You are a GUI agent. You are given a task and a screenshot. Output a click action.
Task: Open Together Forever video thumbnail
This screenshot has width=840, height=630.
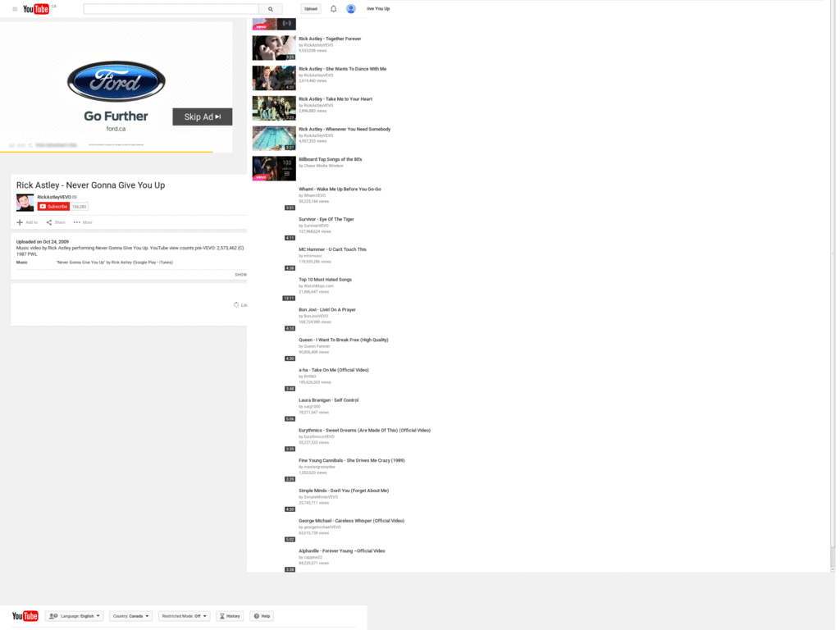(274, 48)
